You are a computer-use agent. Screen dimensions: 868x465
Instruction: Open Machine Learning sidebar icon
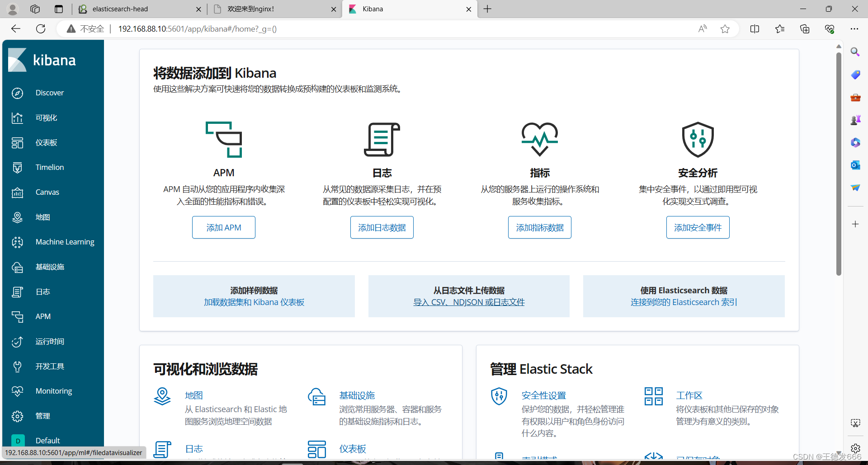[x=17, y=242]
